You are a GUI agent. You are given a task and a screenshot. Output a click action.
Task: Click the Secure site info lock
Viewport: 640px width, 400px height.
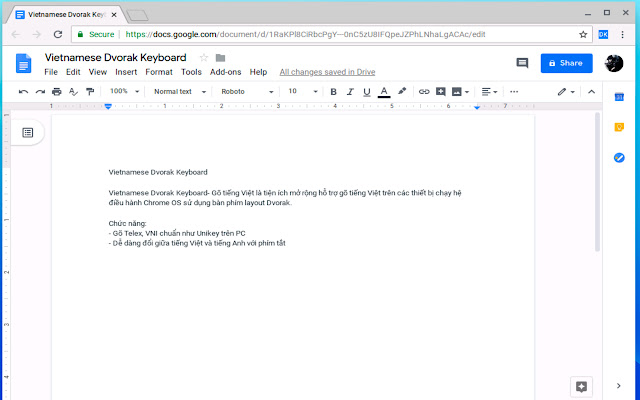(x=96, y=34)
